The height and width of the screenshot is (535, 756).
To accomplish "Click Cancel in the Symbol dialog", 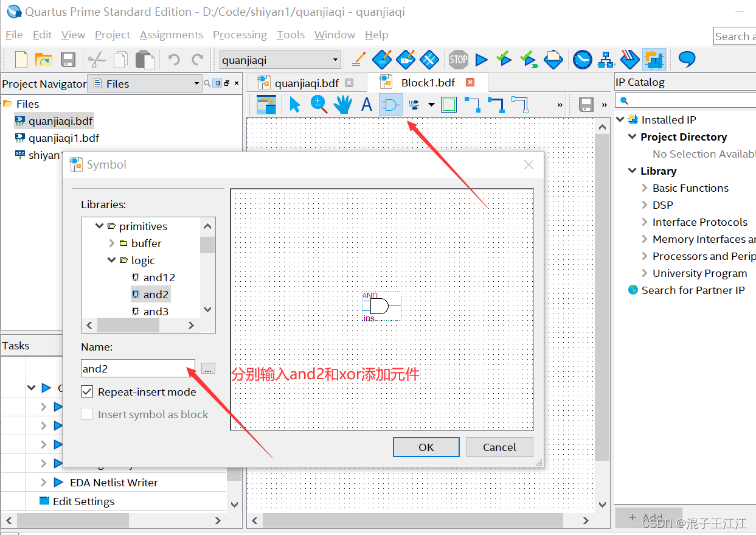I will point(499,447).
